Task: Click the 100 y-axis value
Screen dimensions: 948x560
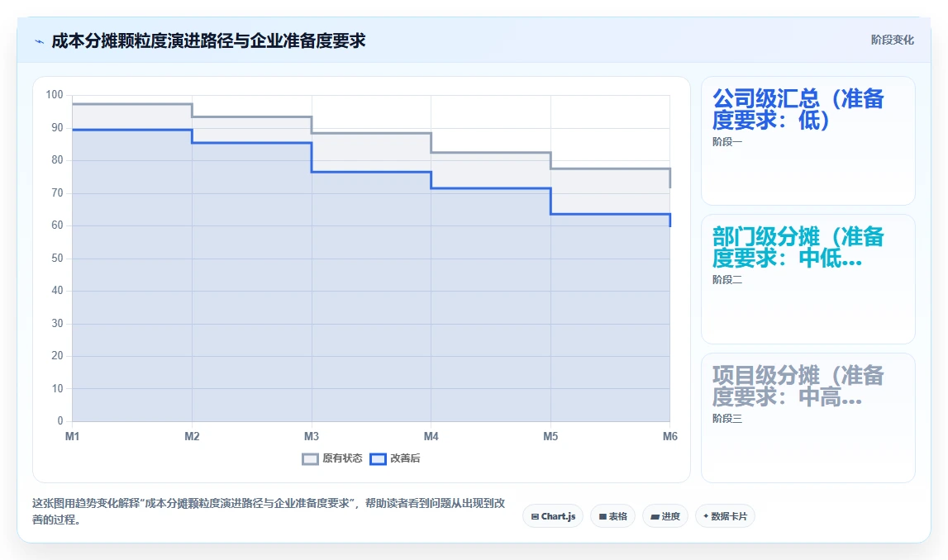Action: pyautogui.click(x=55, y=95)
